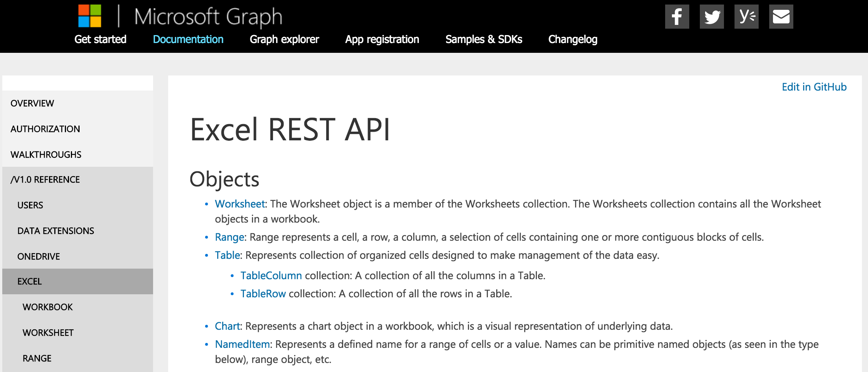This screenshot has width=868, height=372.
Task: Follow the Range object link
Action: tap(230, 237)
